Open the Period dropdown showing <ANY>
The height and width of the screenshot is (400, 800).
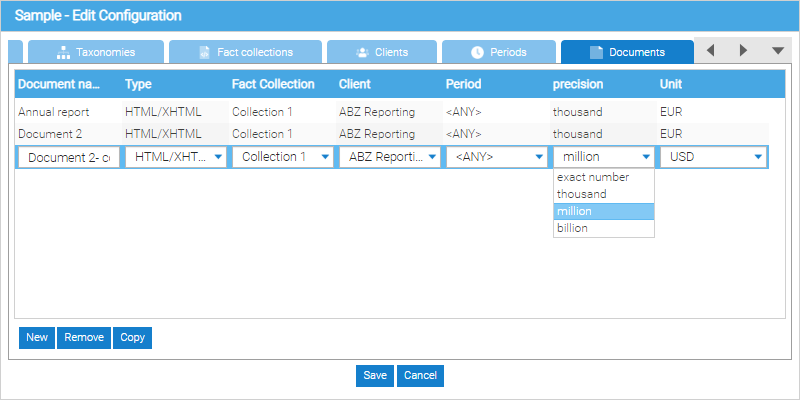click(x=496, y=157)
